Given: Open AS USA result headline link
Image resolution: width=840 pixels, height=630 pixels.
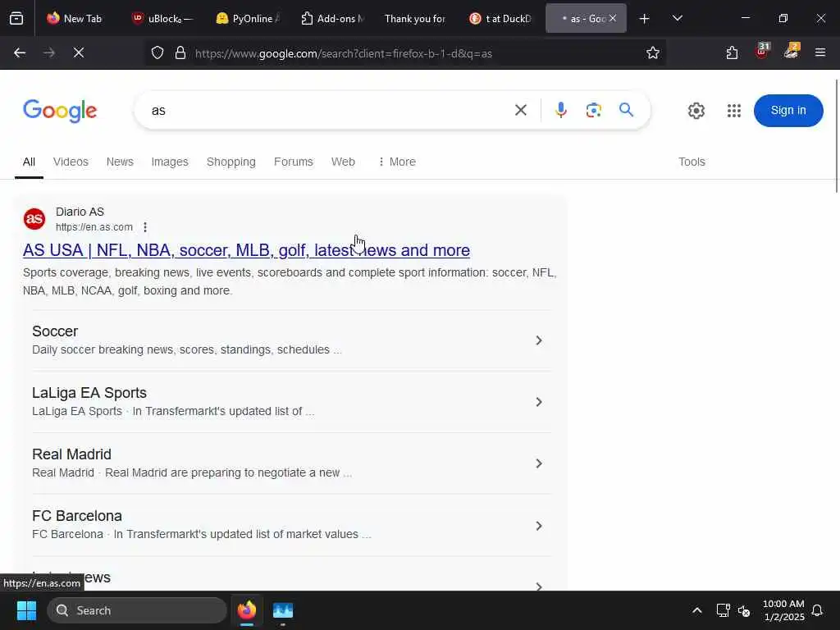Looking at the screenshot, I should 246,250.
